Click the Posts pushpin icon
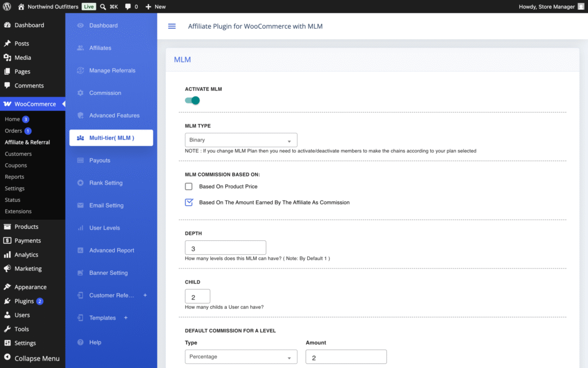 pos(7,44)
